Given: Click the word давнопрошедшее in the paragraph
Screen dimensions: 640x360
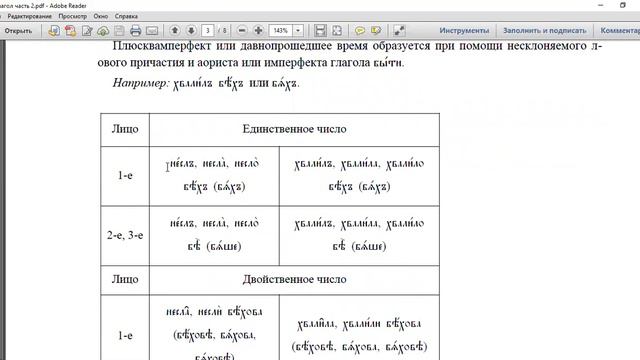Looking at the screenshot, I should point(286,46).
